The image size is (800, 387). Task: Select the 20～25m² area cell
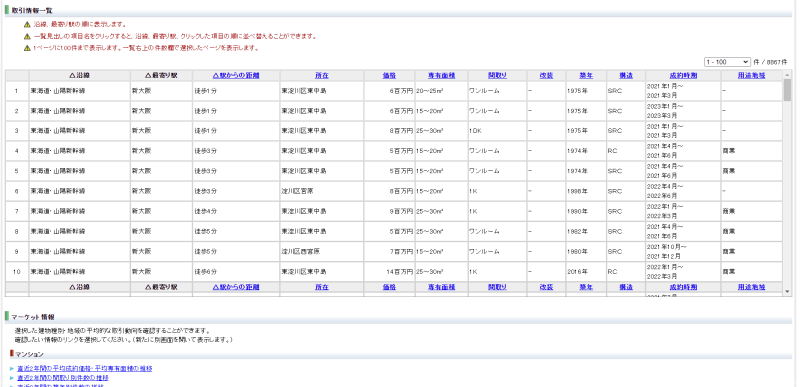point(441,91)
